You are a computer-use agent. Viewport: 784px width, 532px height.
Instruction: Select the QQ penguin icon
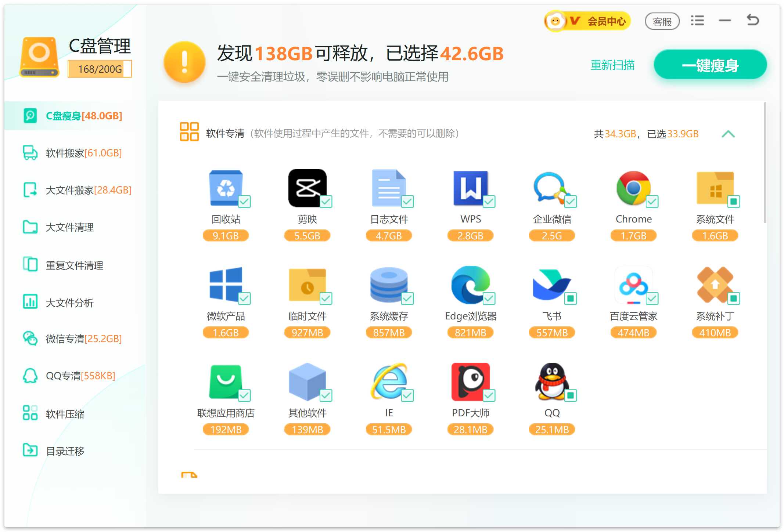552,382
